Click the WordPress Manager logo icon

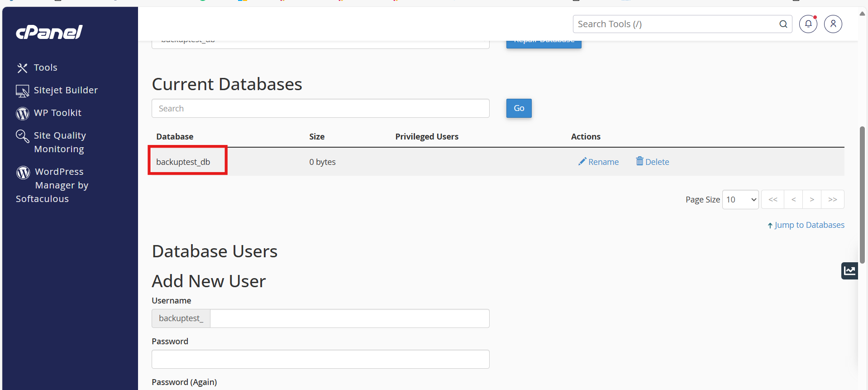click(x=23, y=173)
